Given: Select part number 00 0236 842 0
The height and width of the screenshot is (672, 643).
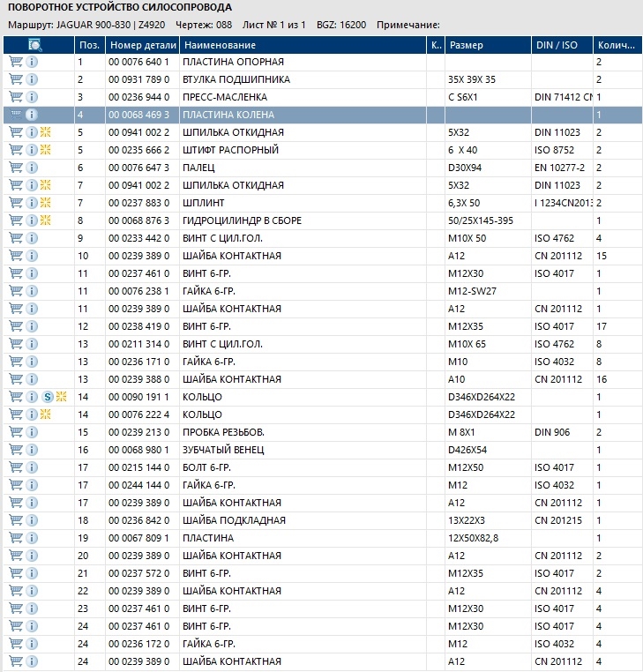Looking at the screenshot, I should click(139, 520).
